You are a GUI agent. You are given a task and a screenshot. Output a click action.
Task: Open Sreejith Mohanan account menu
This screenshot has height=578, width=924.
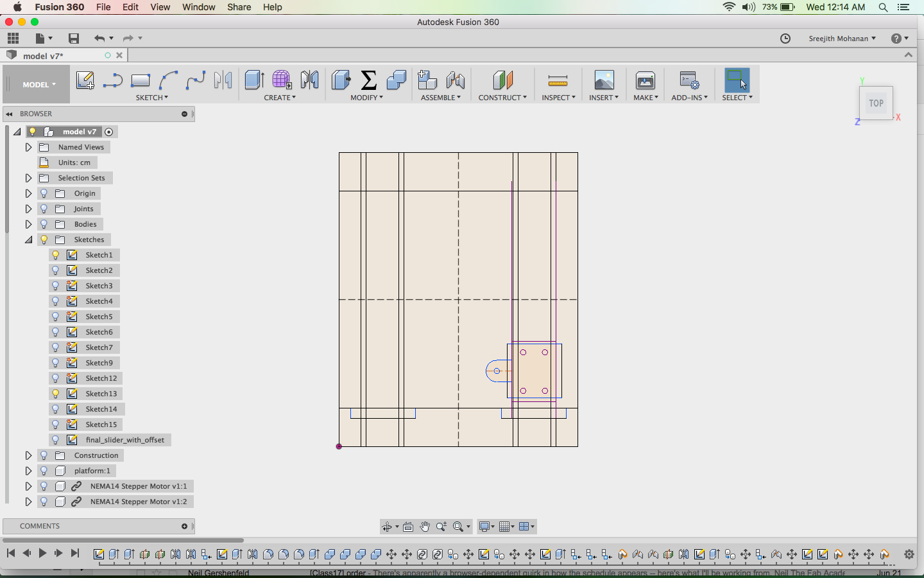click(842, 39)
